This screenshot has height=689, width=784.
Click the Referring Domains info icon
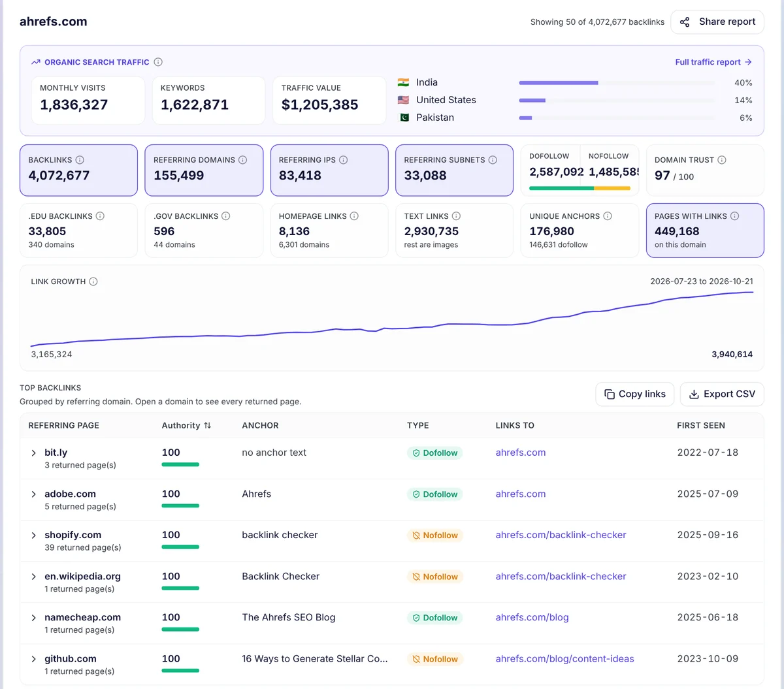pyautogui.click(x=242, y=160)
